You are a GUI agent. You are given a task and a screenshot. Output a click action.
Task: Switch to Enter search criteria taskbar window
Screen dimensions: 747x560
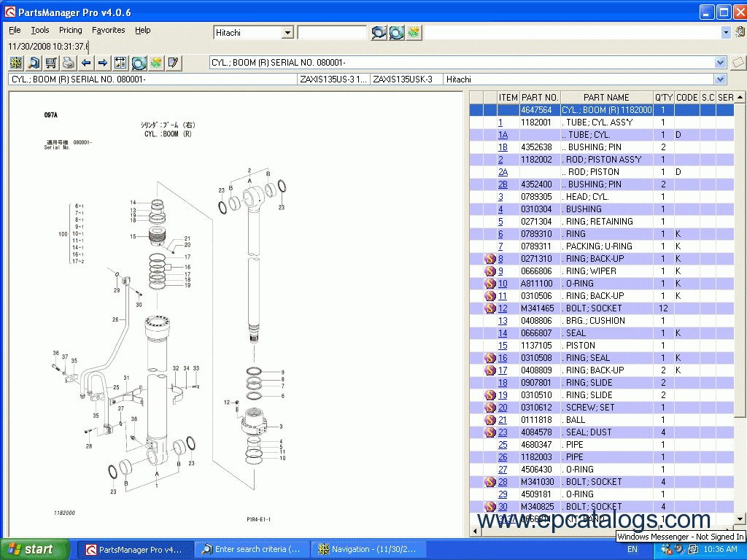pyautogui.click(x=252, y=549)
